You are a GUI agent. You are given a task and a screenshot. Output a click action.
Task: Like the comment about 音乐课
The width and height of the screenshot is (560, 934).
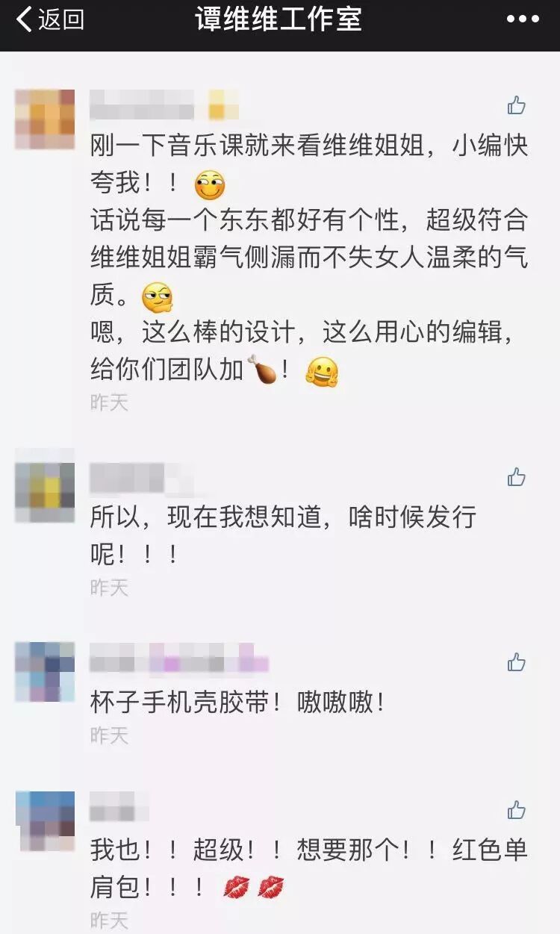[517, 106]
